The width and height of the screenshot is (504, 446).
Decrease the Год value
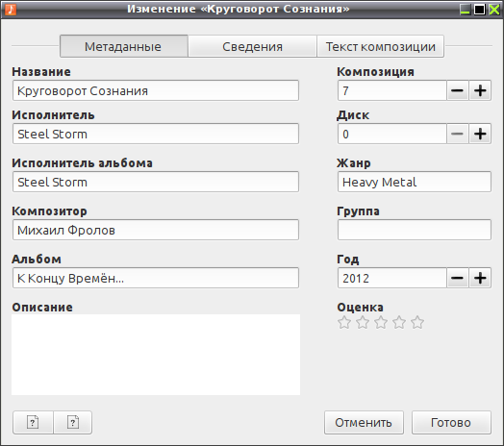click(458, 278)
